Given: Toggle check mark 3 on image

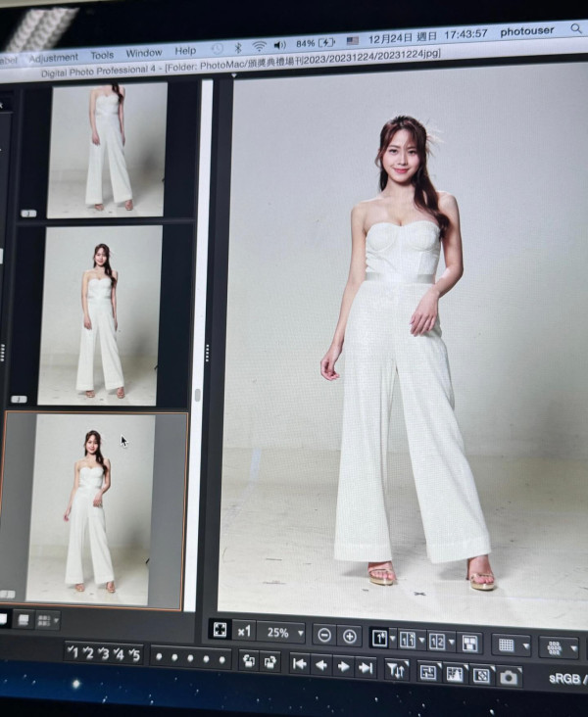Looking at the screenshot, I should click(x=104, y=653).
